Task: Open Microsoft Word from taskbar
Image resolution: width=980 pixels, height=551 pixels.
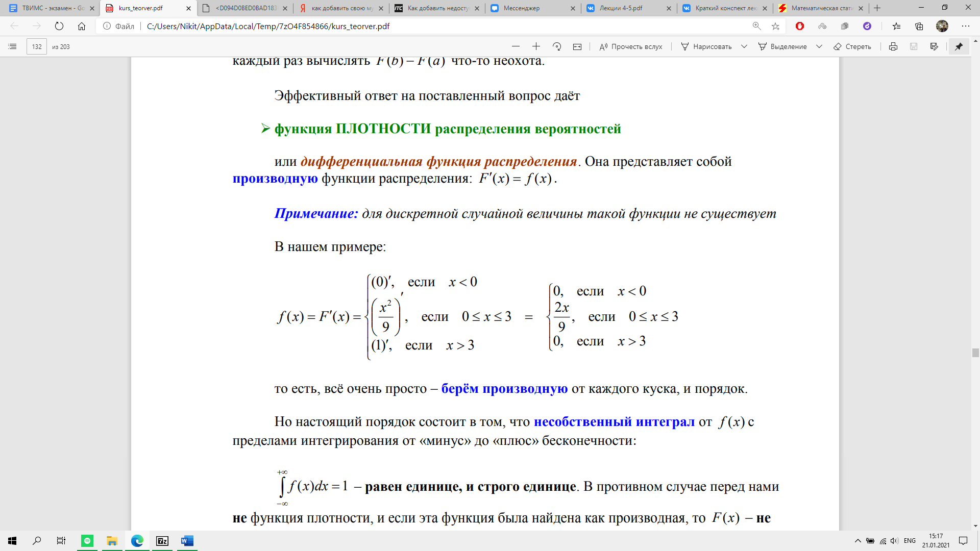Action: pos(187,541)
